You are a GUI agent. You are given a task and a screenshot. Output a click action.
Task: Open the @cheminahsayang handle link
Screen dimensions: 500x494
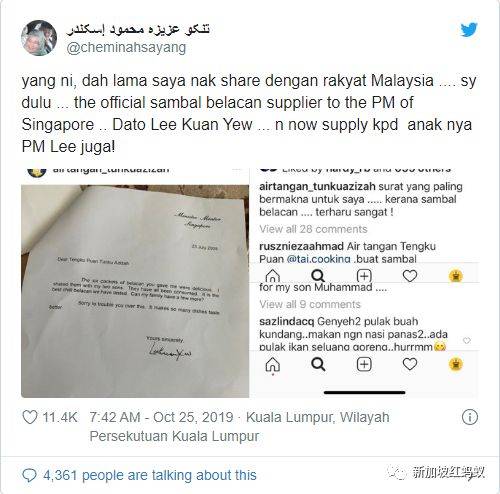pyautogui.click(x=126, y=47)
